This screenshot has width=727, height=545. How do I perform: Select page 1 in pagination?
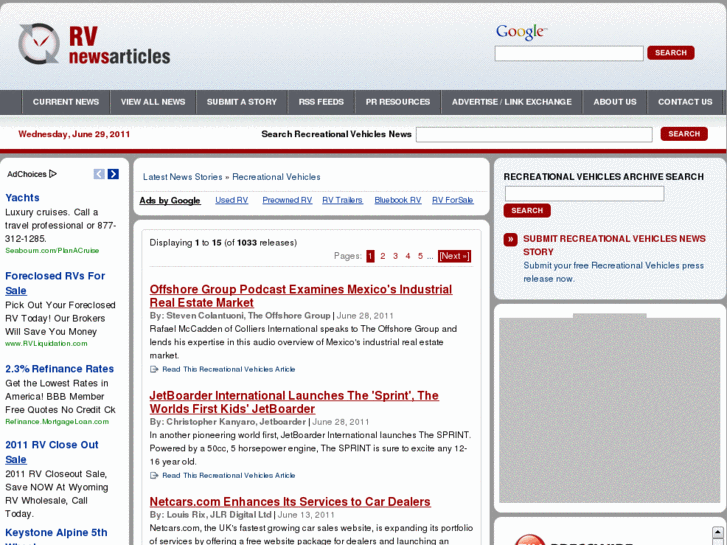click(x=370, y=256)
